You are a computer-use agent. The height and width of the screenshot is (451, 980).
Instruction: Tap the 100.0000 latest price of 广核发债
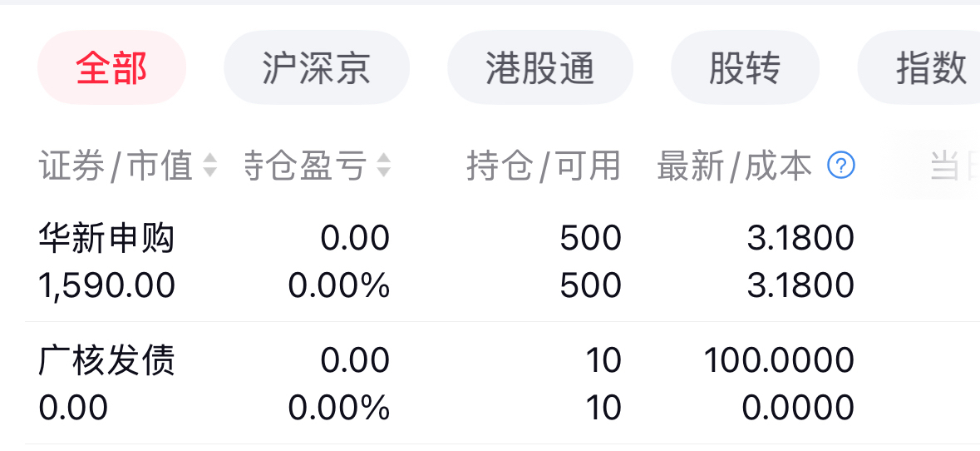pyautogui.click(x=779, y=360)
